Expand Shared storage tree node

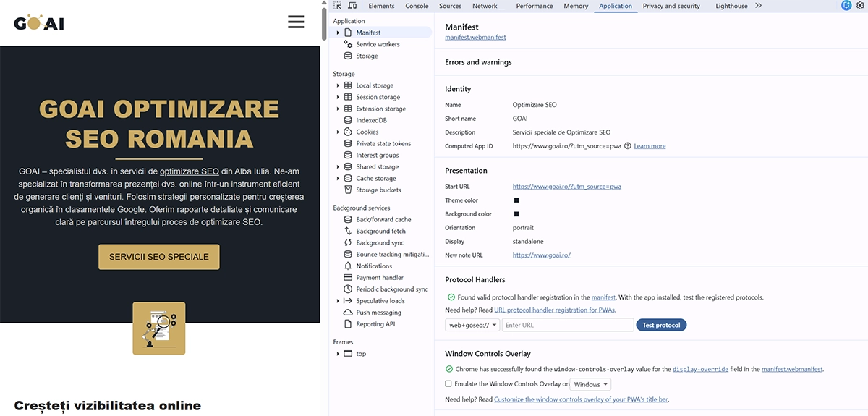click(338, 166)
